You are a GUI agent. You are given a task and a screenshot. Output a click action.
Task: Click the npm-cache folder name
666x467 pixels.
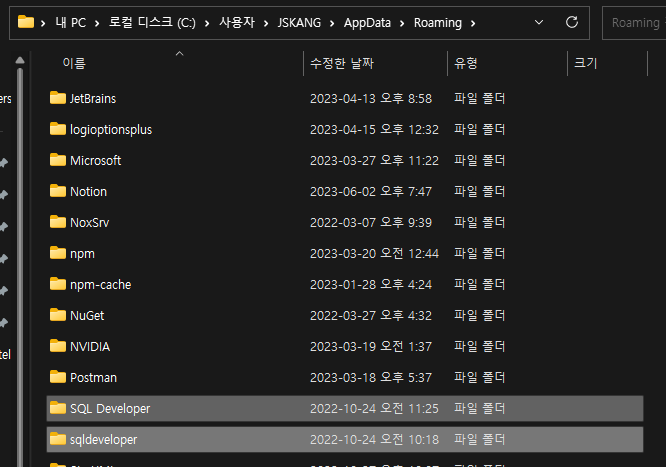pyautogui.click(x=101, y=285)
